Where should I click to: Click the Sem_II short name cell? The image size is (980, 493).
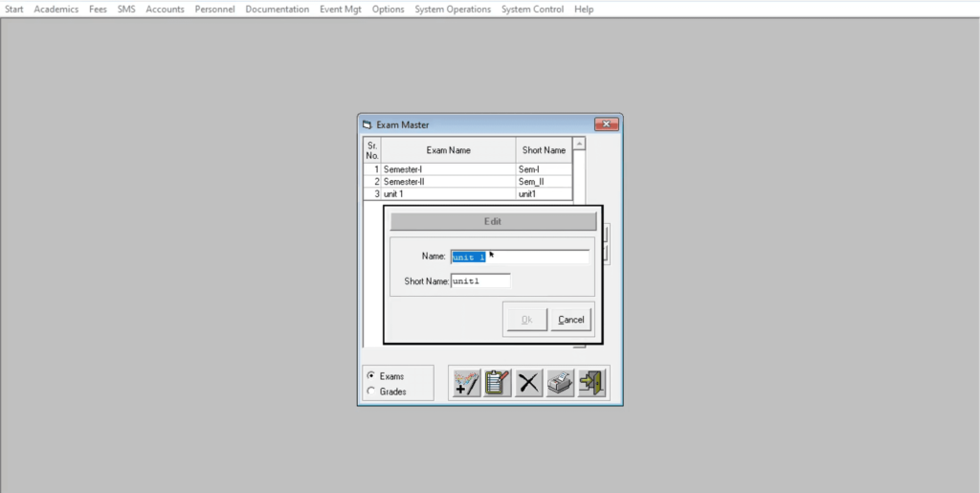click(x=544, y=182)
